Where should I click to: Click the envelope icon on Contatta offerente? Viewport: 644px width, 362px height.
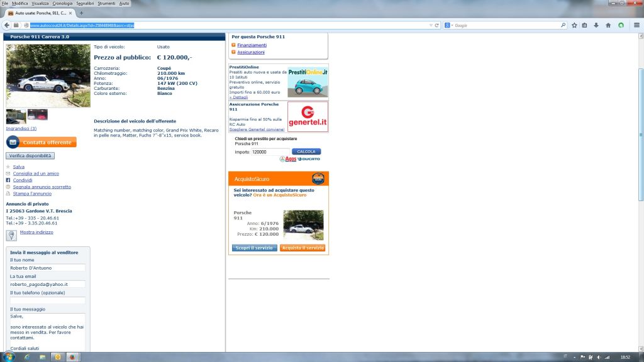[13, 143]
